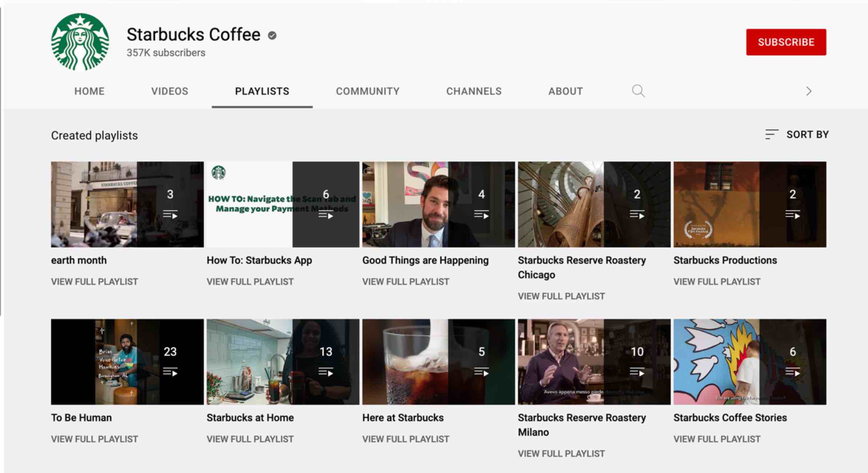Viewport: 868px width, 473px height.
Task: Open the To Be Human thumbnail
Action: tap(127, 362)
